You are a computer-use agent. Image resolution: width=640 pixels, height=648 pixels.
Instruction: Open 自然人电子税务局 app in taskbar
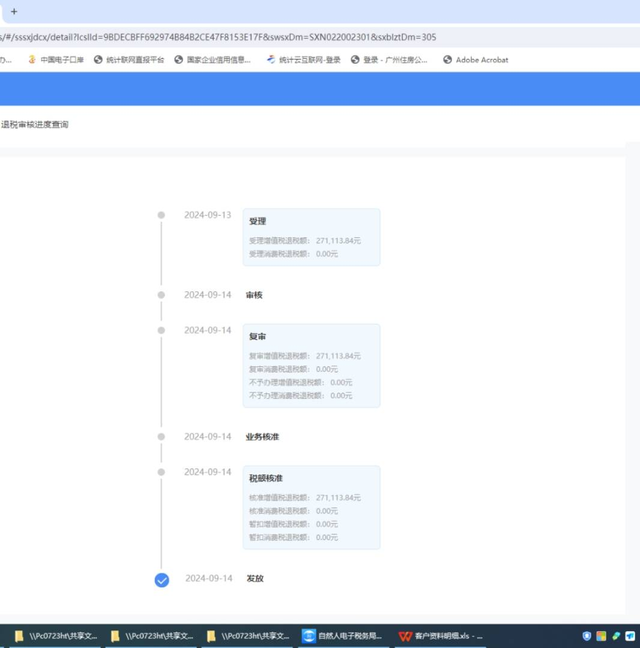[343, 636]
